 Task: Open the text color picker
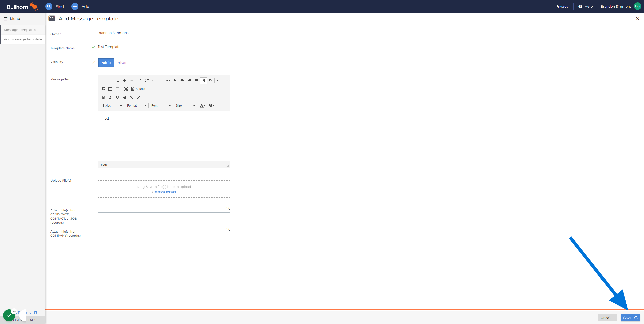pos(203,106)
